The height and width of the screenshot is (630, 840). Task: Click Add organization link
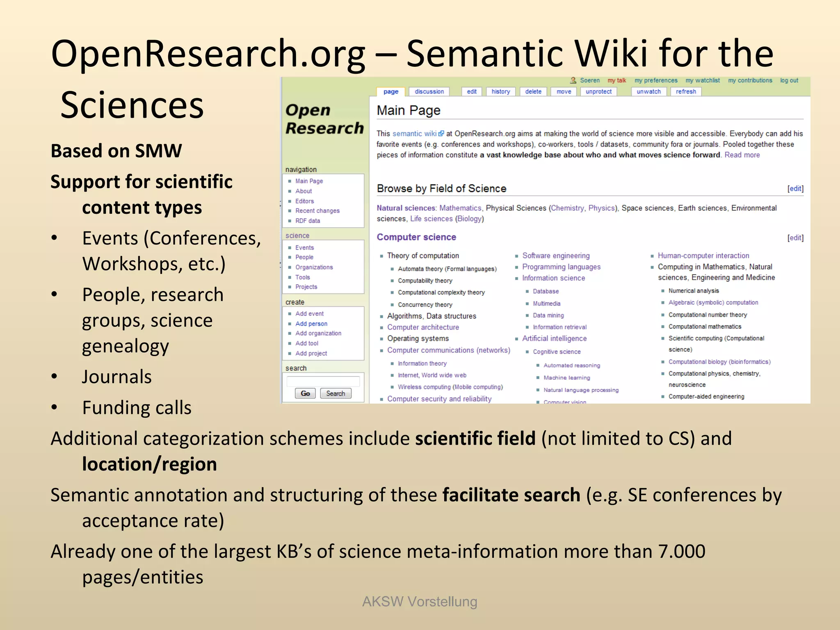coord(318,333)
